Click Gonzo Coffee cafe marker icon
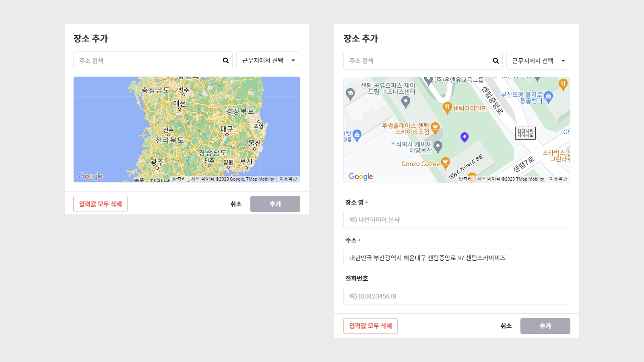This screenshot has height=362, width=644. pyautogui.click(x=445, y=163)
